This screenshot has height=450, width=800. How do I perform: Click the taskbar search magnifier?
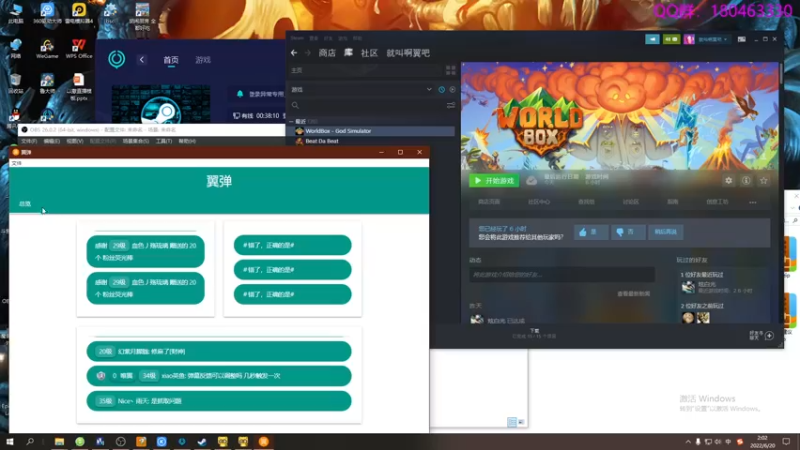30,442
